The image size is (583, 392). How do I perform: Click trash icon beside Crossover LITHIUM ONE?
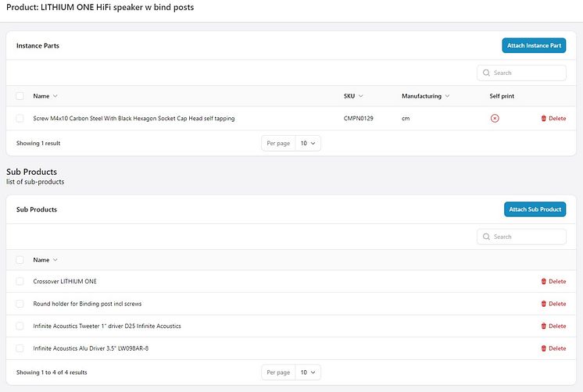pyautogui.click(x=543, y=281)
